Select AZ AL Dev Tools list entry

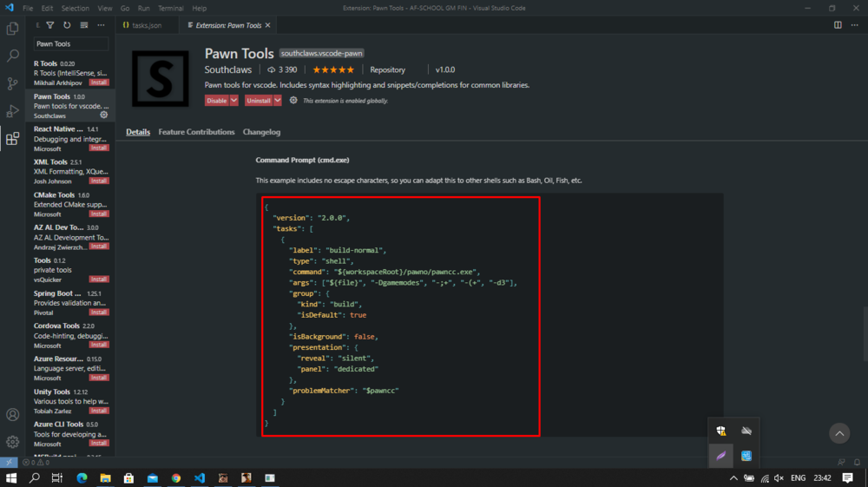[x=70, y=237]
